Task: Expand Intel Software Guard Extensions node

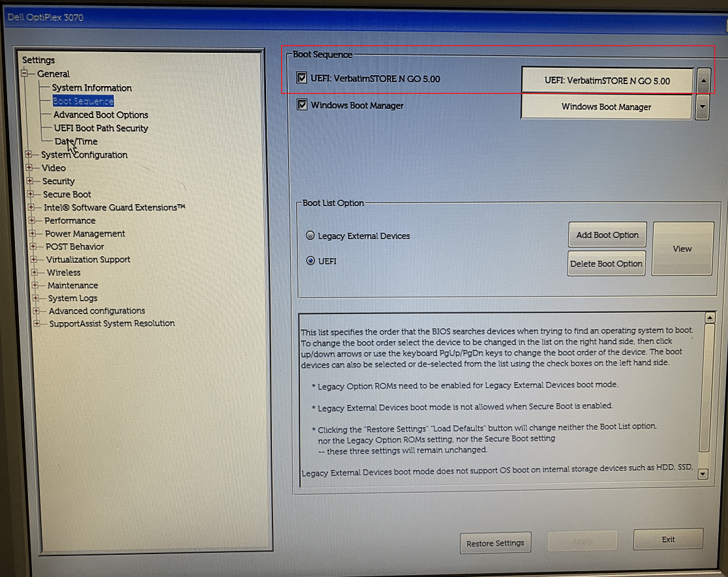Action: (x=31, y=207)
